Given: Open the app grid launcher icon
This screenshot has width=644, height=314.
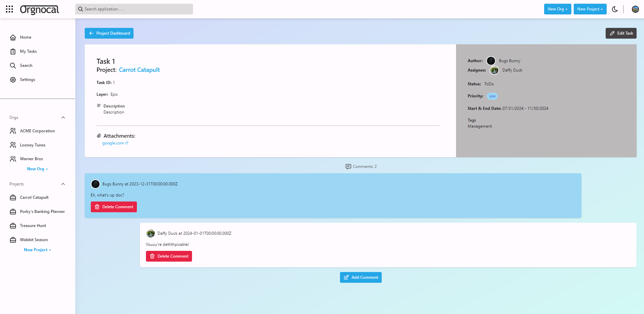Looking at the screenshot, I should click(9, 9).
